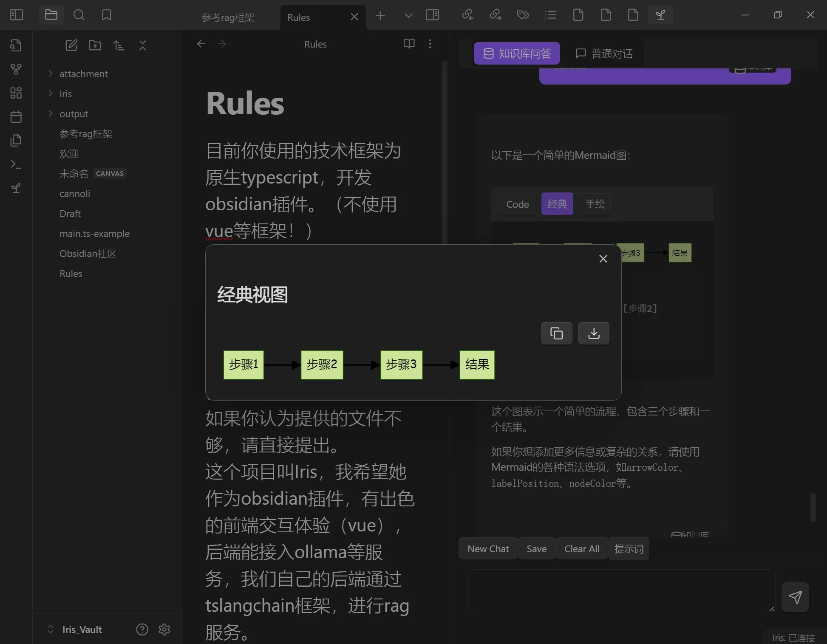Create a new folder icon
Image resolution: width=827 pixels, height=644 pixels.
point(95,45)
